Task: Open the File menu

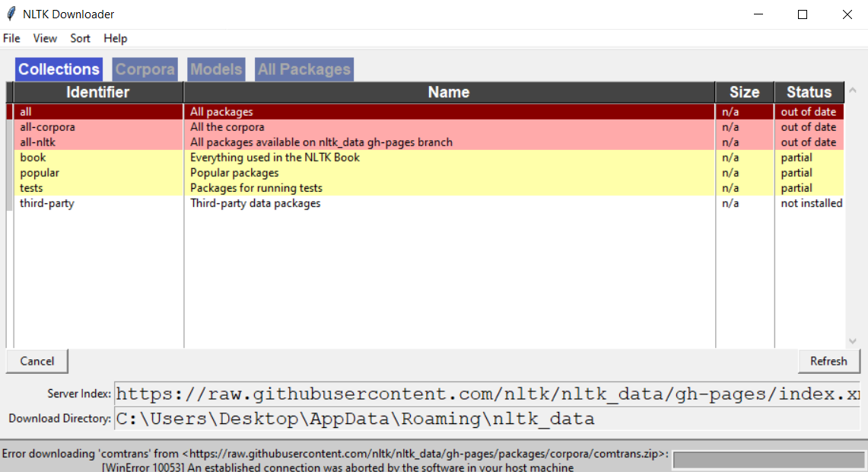Action: (11, 38)
